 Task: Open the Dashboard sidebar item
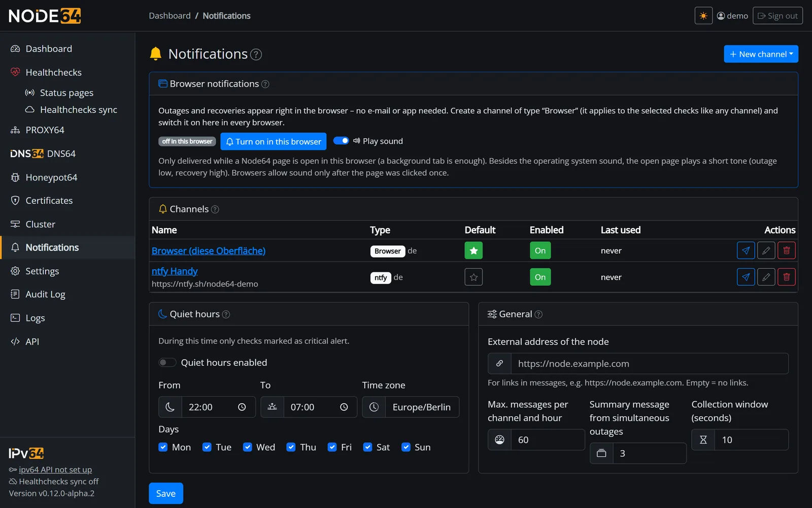67,49
